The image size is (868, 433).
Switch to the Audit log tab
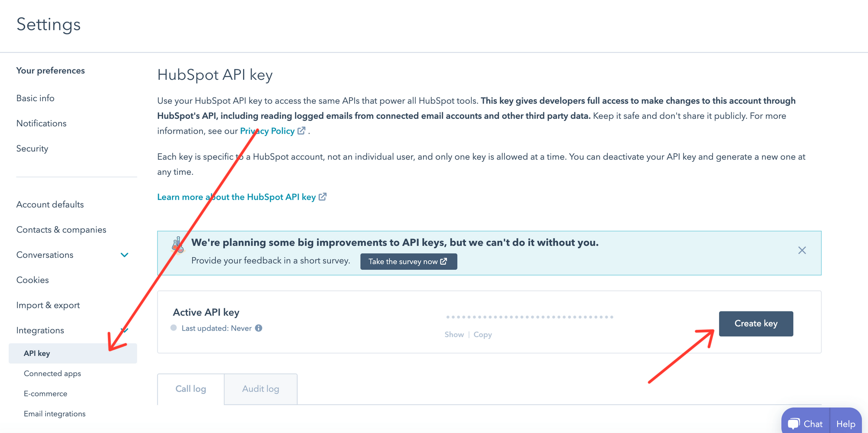[x=260, y=389]
